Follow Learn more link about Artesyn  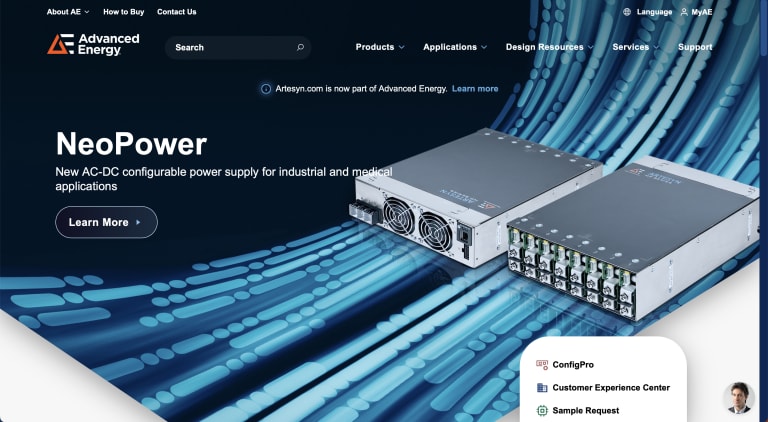click(475, 89)
